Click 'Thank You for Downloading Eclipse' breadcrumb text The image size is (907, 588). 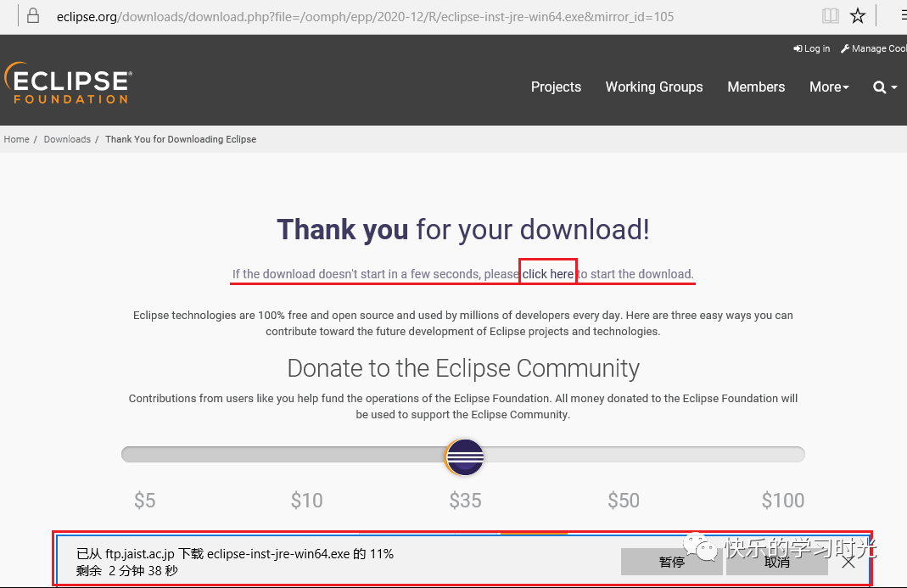coord(181,139)
